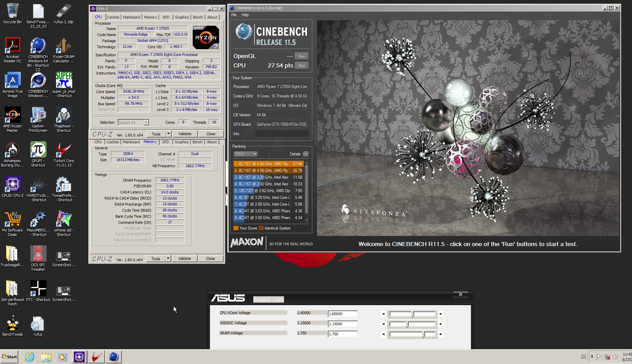This screenshot has width=632, height=364.
Task: Click the Cinebench Info text field
Action: [x=282, y=134]
